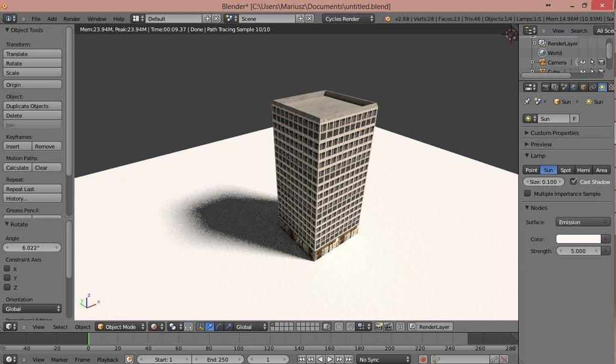The width and height of the screenshot is (616, 364).
Task: Jump to the last frame of the timeline
Action: 349,359
